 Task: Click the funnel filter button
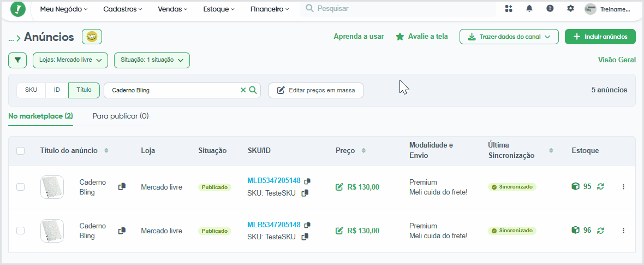tap(17, 60)
